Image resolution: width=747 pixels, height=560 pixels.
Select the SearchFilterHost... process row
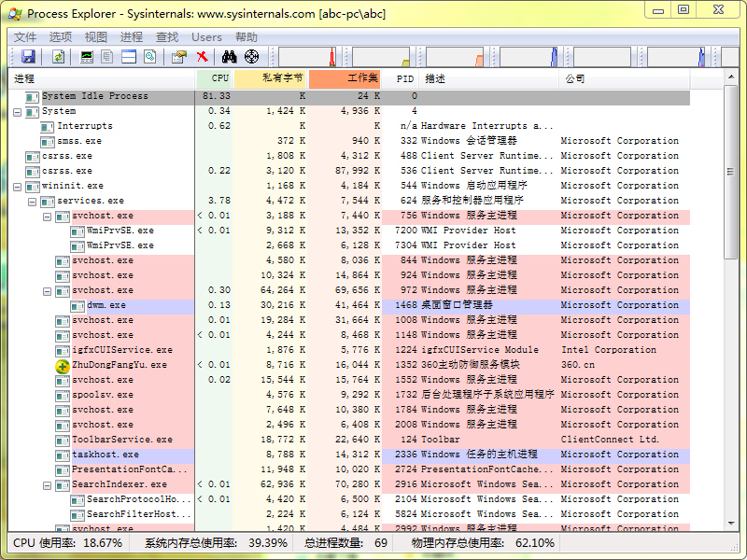(x=349, y=514)
